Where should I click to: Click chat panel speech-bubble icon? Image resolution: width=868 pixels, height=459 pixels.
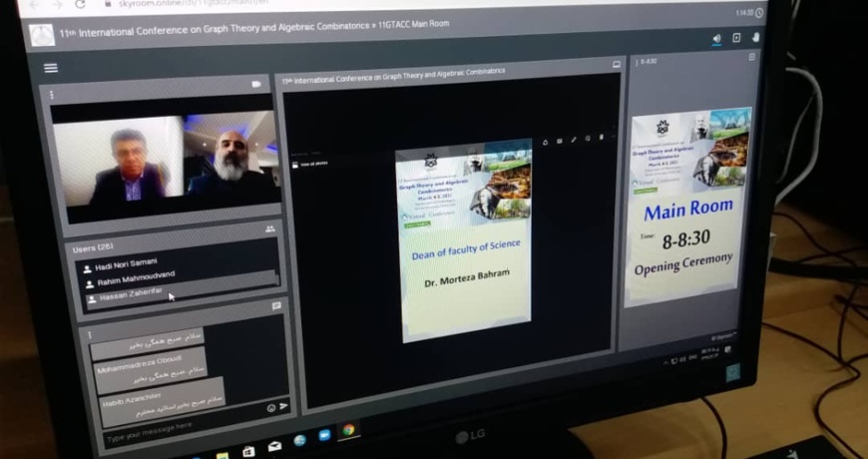tap(276, 305)
